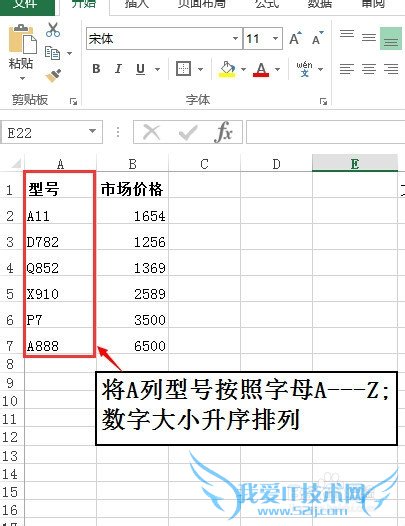Click the fx insert function icon
Viewport: 405px width, 526px height.
tap(223, 132)
